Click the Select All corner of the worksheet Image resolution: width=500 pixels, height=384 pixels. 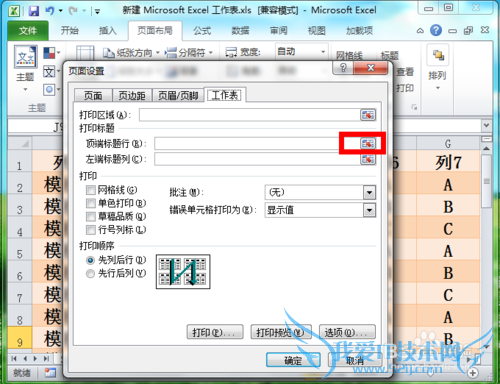(20, 143)
